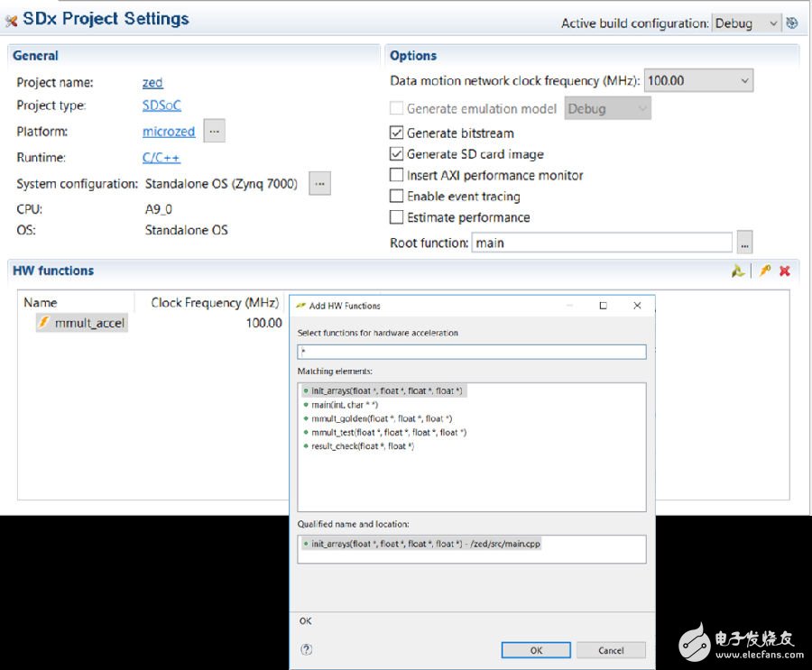Close the Add HW Functions dialog

pyautogui.click(x=638, y=306)
